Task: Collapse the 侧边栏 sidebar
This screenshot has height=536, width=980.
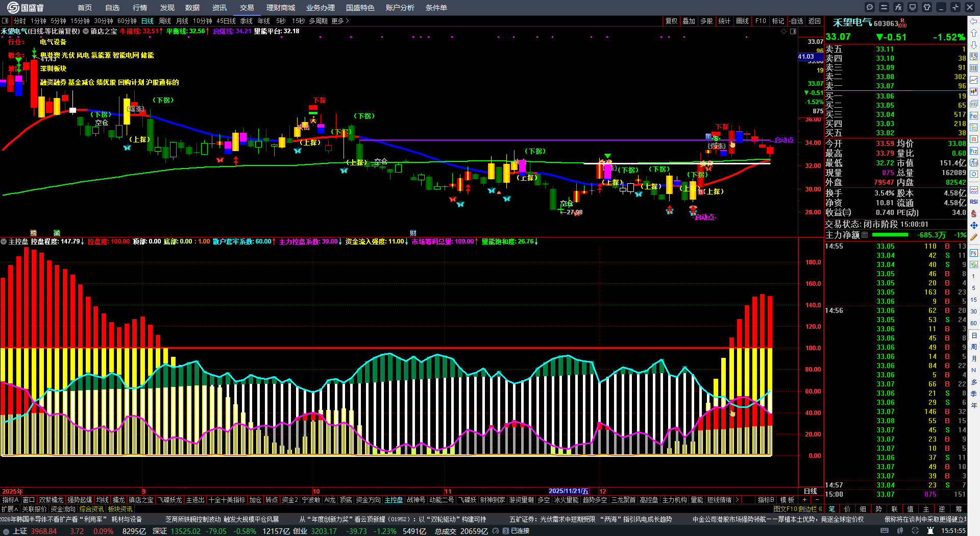Action: pos(811,509)
